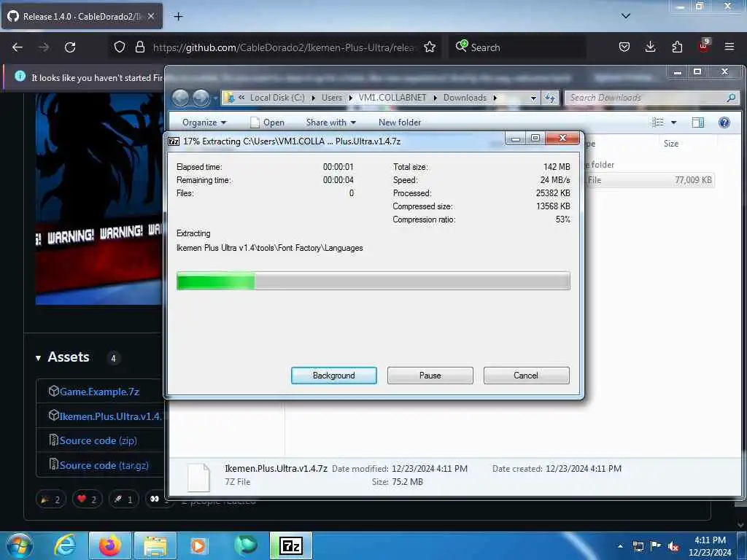Go back in Explorer window
Image resolution: width=747 pixels, height=560 pixels.
click(180, 98)
